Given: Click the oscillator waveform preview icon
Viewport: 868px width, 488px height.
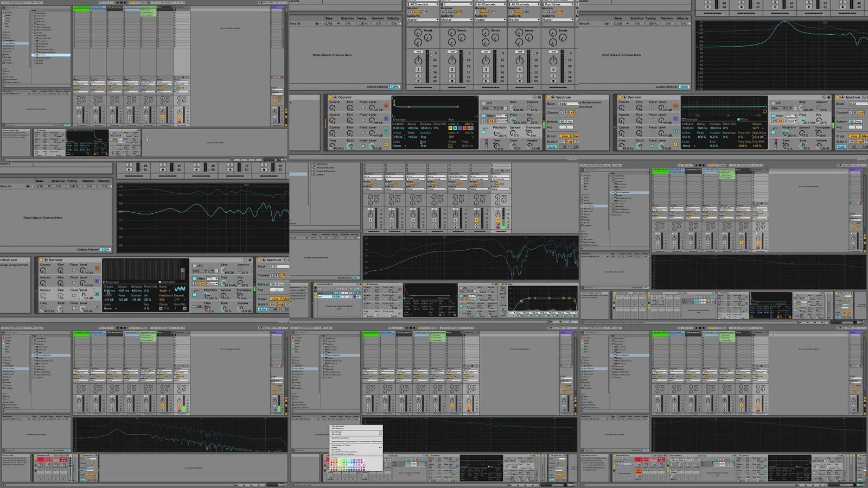Looking at the screenshot, I should pos(180,290).
